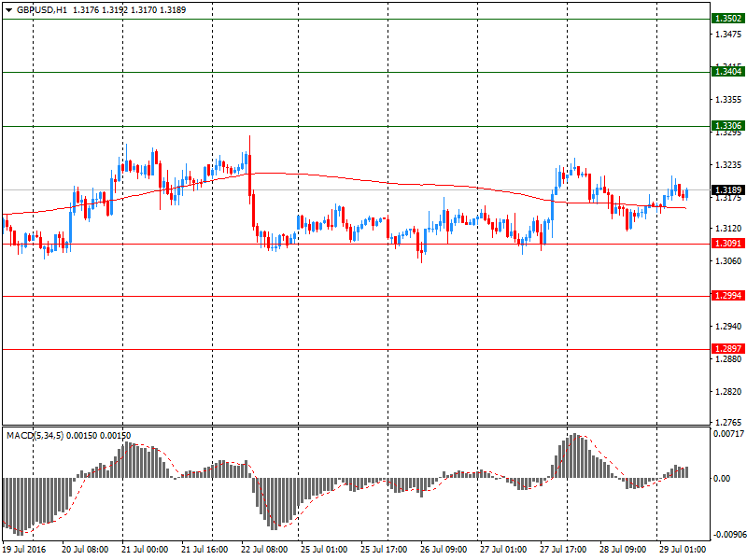
Task: Click the 21 Jul 00:00 time label
Action: point(145,550)
